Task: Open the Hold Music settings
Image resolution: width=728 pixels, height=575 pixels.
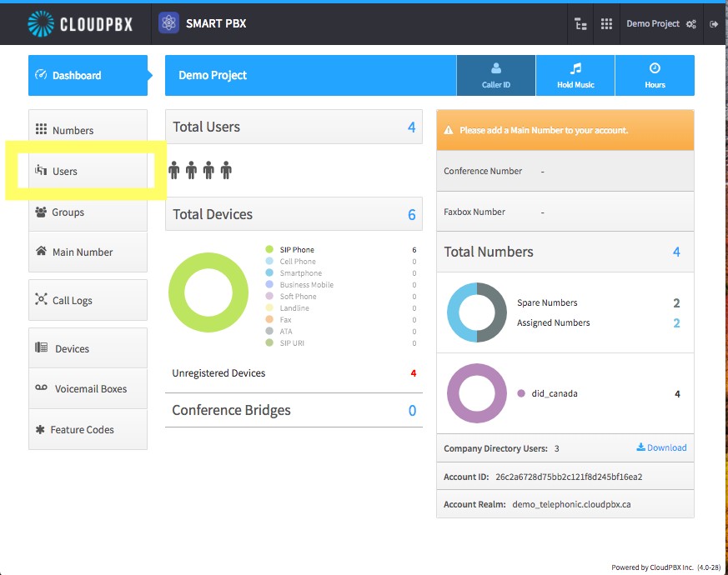Action: (575, 76)
